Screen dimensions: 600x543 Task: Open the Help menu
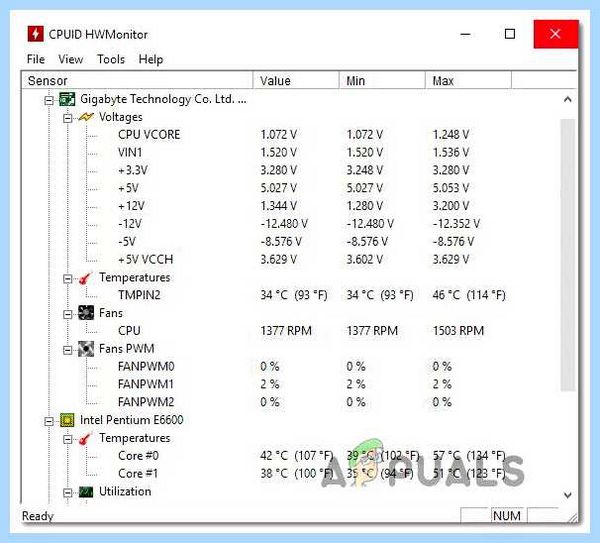coord(151,59)
